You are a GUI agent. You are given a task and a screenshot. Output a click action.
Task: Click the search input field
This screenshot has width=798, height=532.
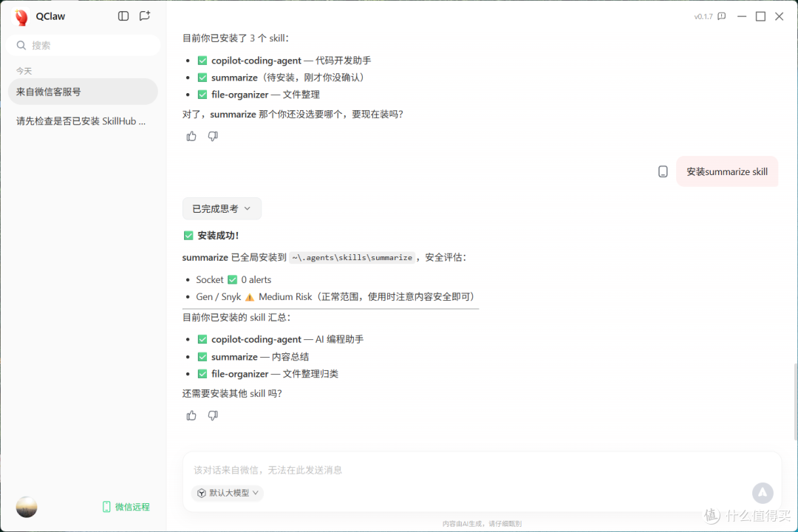pos(83,45)
